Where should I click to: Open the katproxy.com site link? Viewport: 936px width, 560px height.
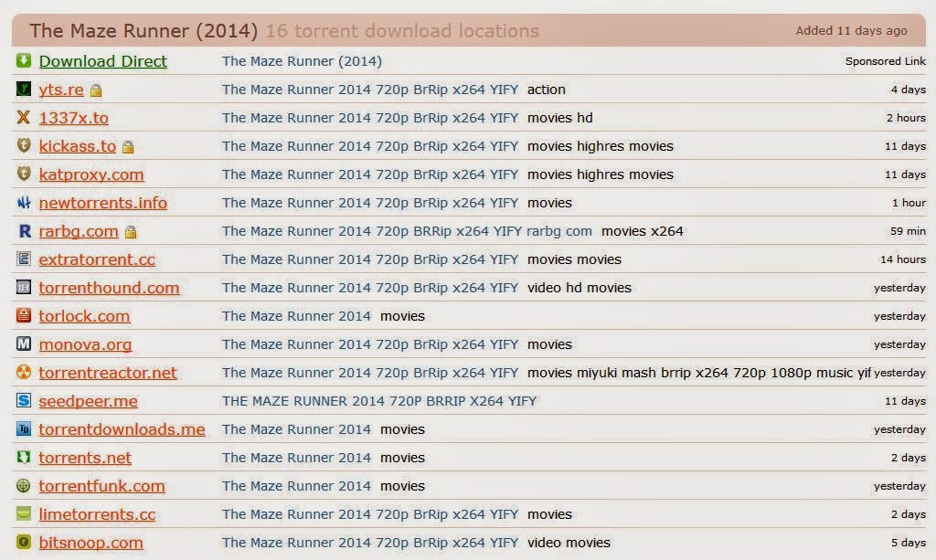(91, 174)
